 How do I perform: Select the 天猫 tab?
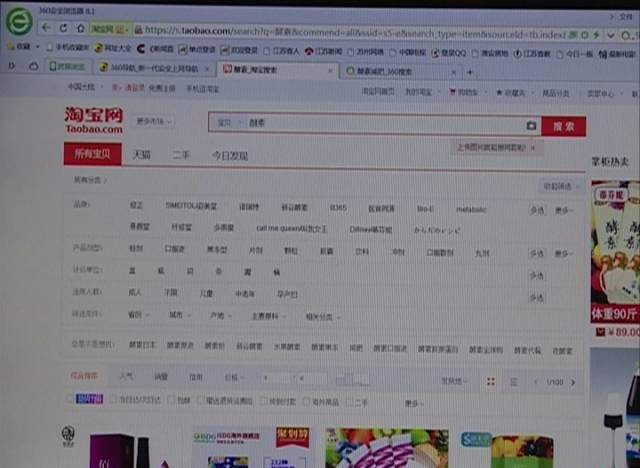(x=142, y=155)
